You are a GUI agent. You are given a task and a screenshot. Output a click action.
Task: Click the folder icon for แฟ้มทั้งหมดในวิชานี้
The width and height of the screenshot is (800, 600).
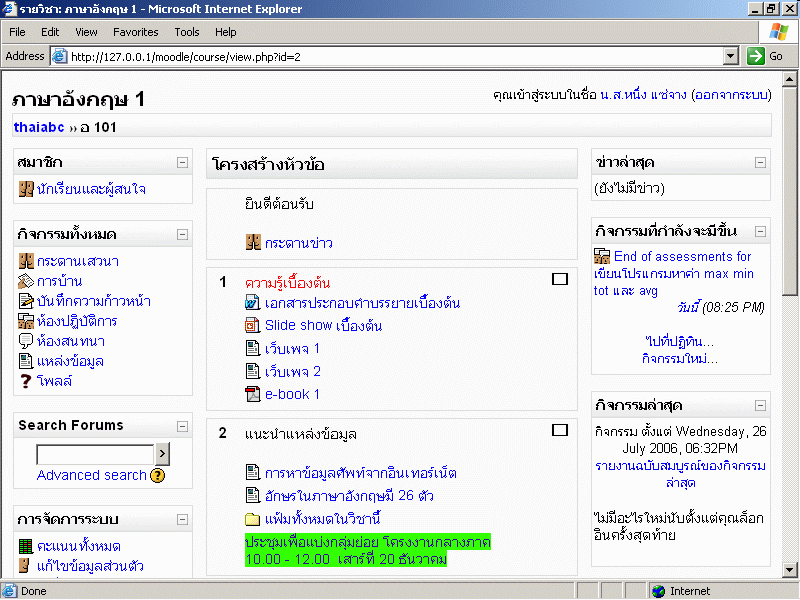tap(253, 518)
